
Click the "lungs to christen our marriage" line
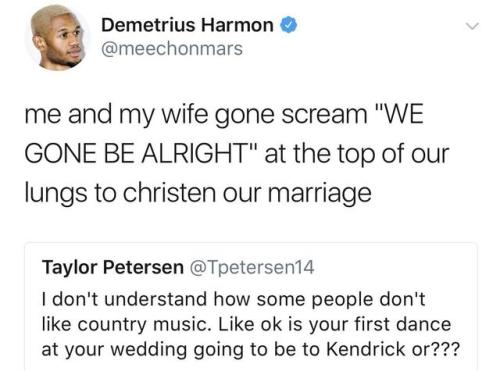[x=198, y=194]
